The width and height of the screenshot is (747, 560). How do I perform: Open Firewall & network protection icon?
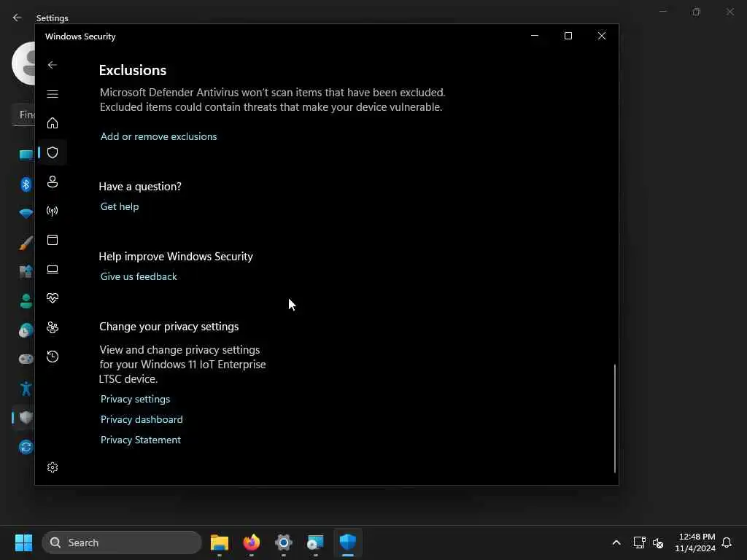(x=53, y=211)
